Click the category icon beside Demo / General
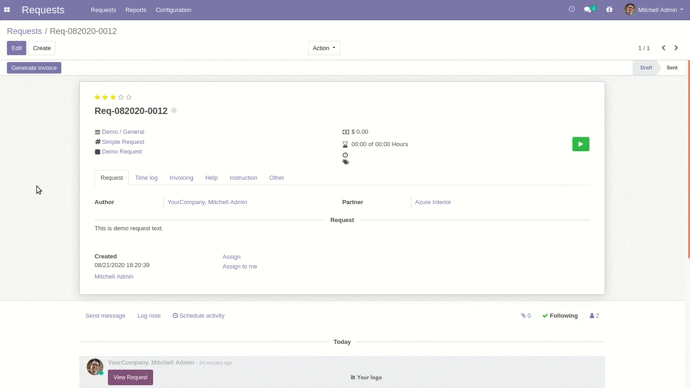 (97, 132)
